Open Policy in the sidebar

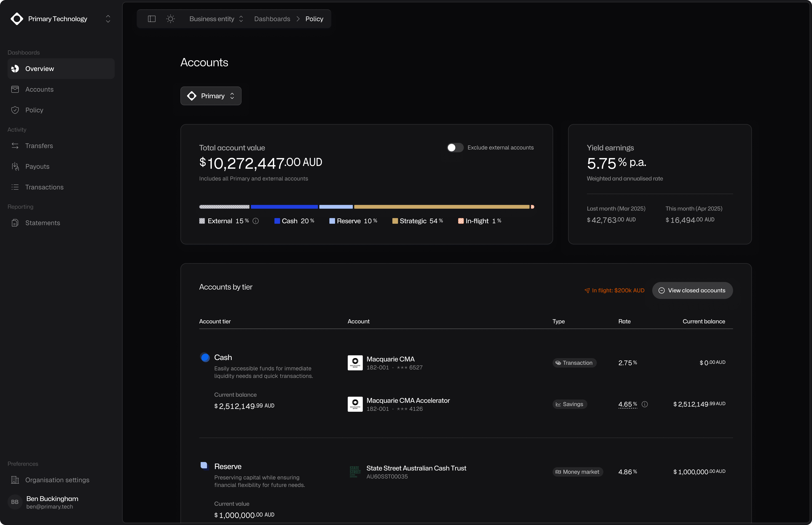[x=34, y=110]
